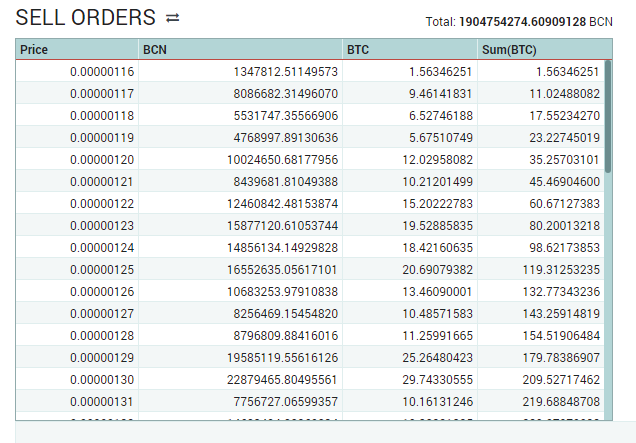Click BTC value 25.26480423
This screenshot has height=443, width=636.
tap(430, 358)
